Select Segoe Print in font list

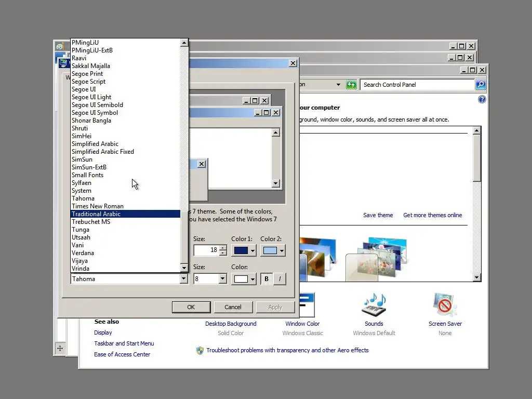pyautogui.click(x=126, y=74)
